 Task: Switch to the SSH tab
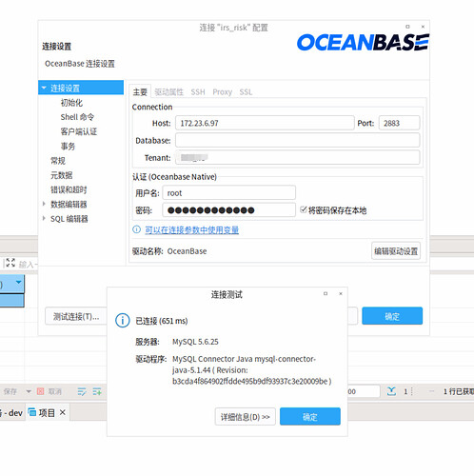pos(198,92)
